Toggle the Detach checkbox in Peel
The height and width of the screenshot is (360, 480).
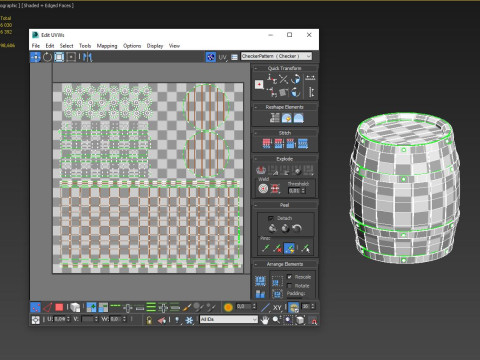click(271, 218)
